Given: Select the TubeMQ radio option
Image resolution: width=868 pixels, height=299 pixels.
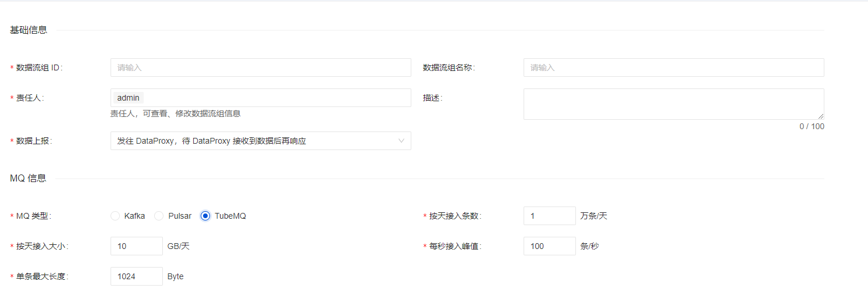Looking at the screenshot, I should [205, 216].
